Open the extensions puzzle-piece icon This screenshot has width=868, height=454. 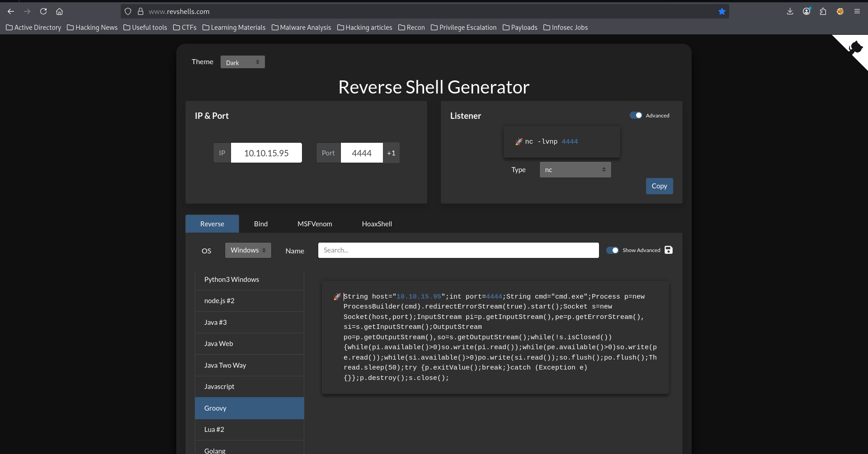[x=823, y=11]
